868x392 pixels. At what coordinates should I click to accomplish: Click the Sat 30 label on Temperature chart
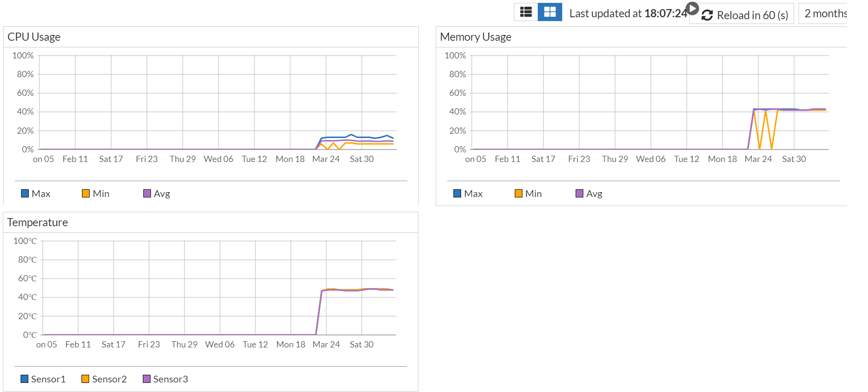[361, 345]
